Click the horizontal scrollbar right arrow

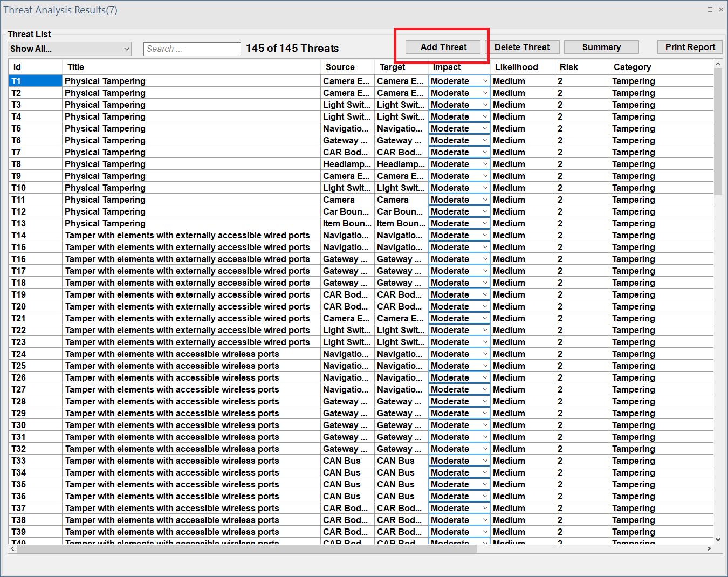pos(709,549)
